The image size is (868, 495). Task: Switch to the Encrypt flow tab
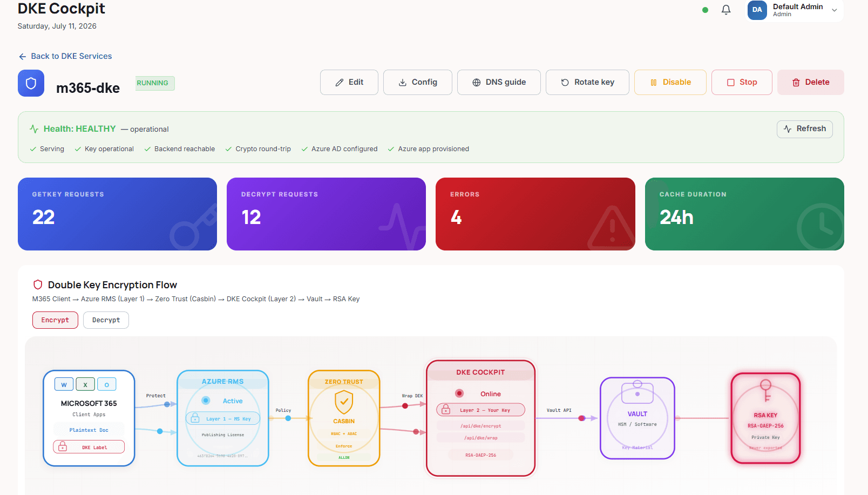(x=55, y=320)
